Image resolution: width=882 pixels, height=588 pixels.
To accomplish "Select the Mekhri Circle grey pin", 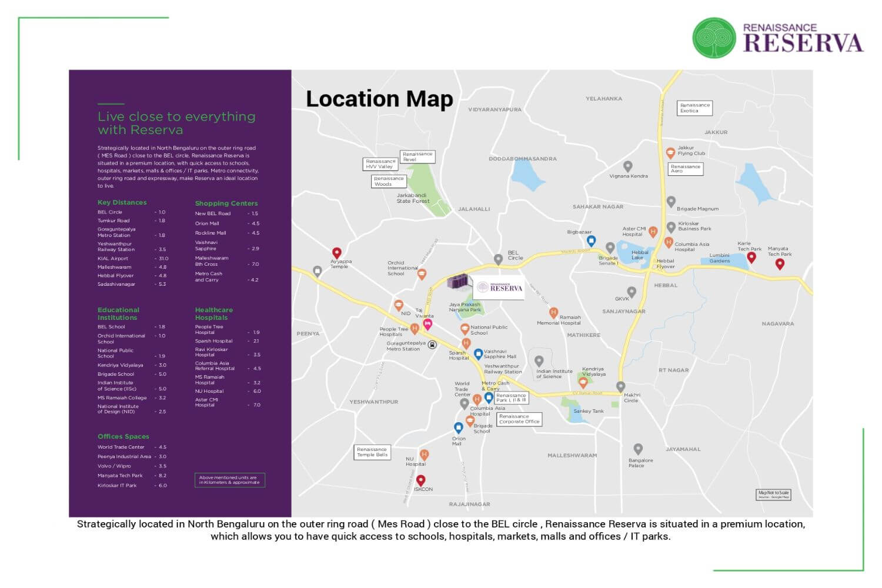I will (x=620, y=387).
